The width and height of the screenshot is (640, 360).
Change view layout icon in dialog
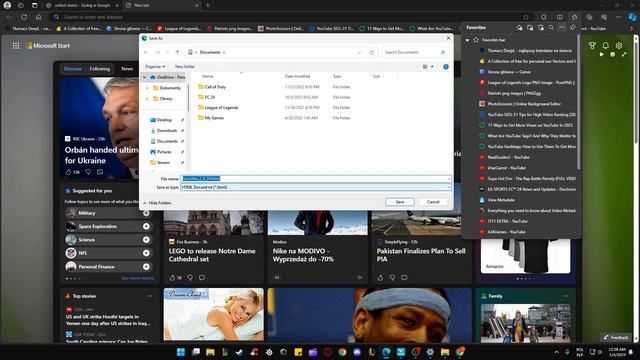(425, 67)
